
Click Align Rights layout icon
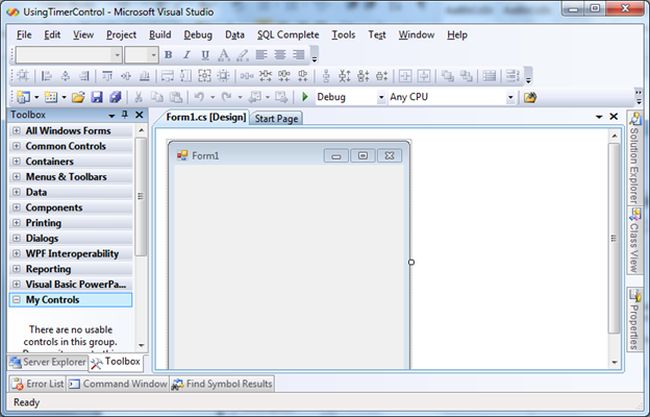coord(84,75)
